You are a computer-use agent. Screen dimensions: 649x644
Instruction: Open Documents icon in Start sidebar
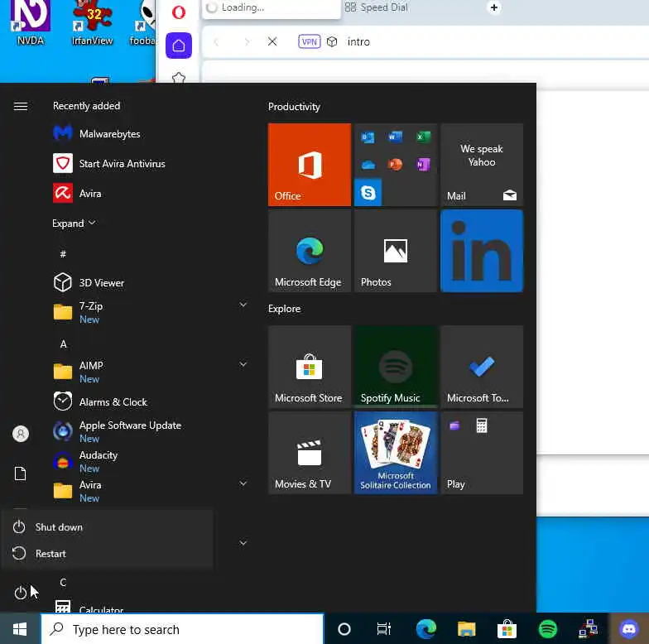20,473
